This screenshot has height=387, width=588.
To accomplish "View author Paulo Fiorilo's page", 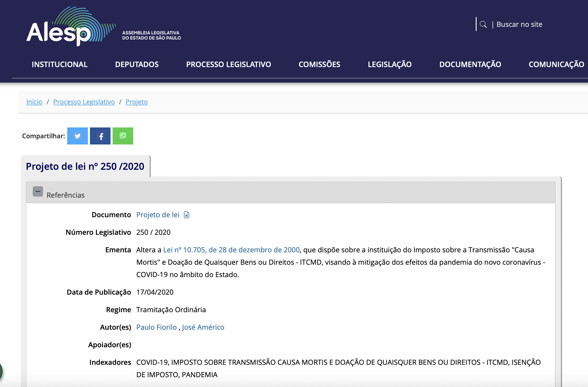I will [156, 327].
